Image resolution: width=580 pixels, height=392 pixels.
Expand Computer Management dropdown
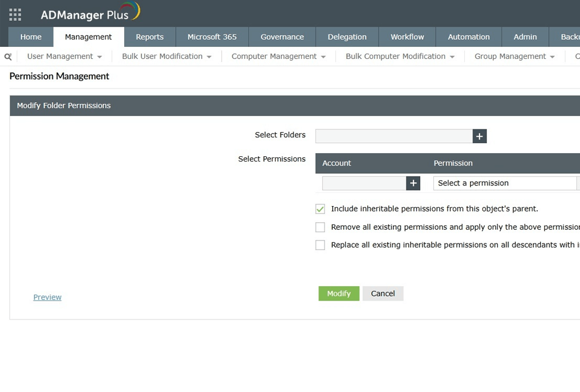coord(279,56)
